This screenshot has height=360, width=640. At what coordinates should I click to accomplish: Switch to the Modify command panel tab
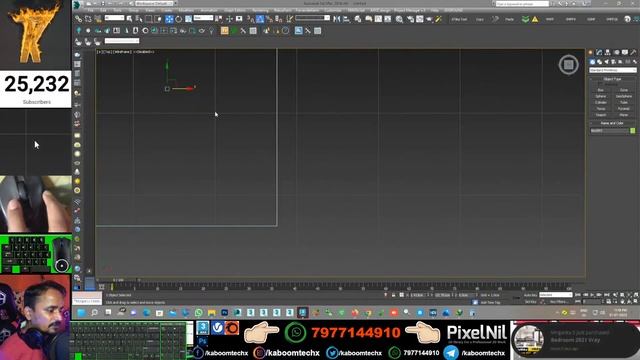click(x=599, y=52)
